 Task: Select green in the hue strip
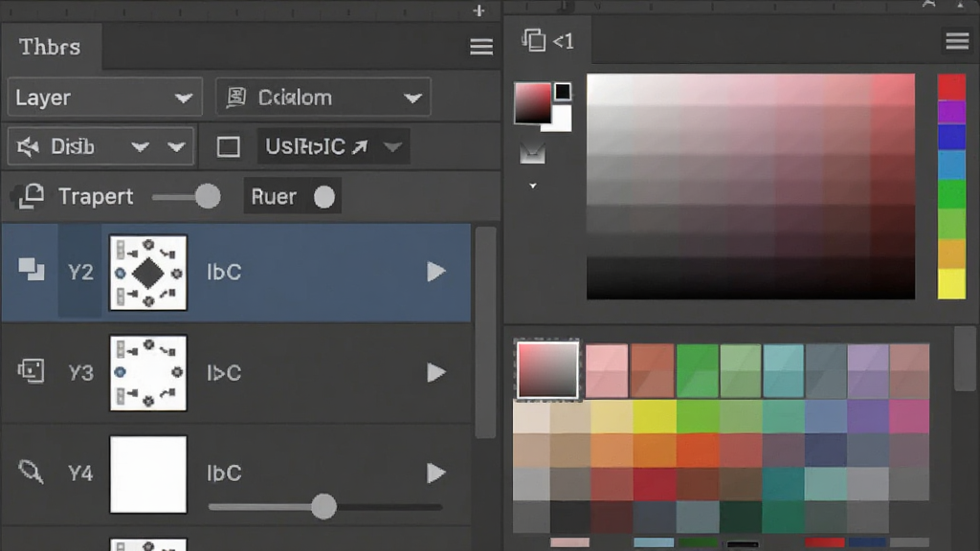click(x=951, y=193)
